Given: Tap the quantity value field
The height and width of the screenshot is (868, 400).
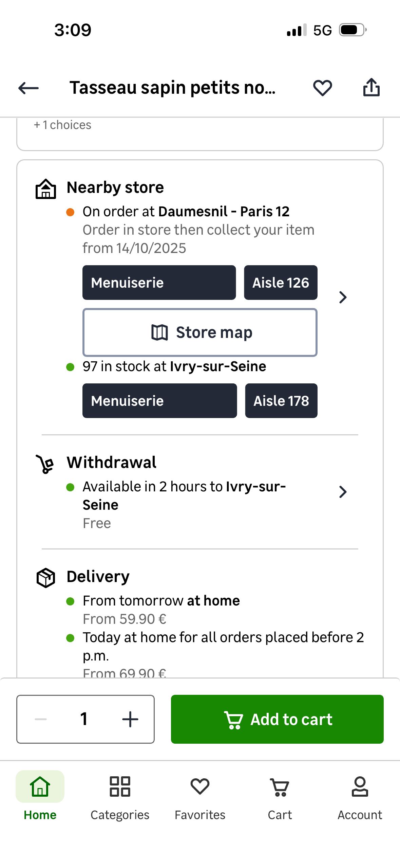Looking at the screenshot, I should (84, 719).
